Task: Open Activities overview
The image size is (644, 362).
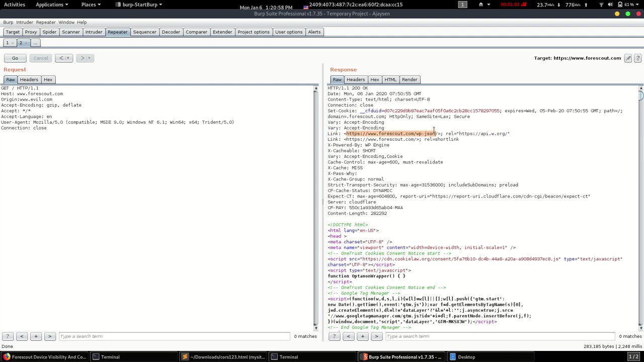Action: 15,5
